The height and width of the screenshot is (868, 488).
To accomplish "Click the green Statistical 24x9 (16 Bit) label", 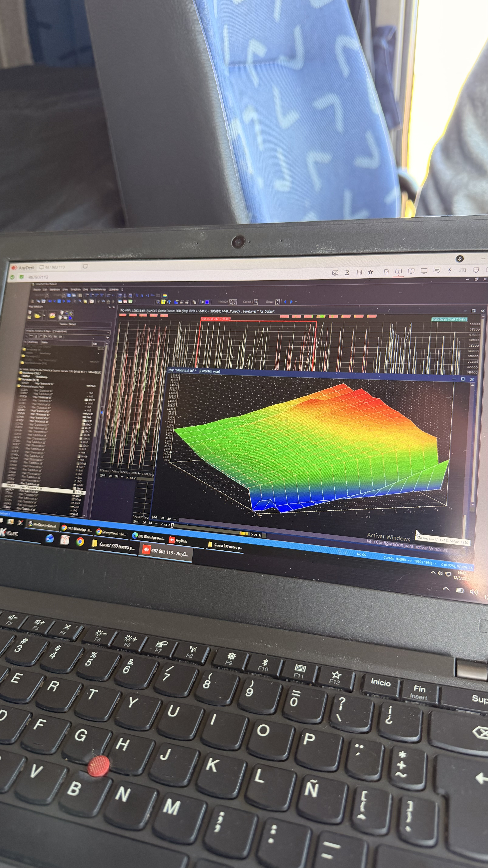I will (x=449, y=319).
